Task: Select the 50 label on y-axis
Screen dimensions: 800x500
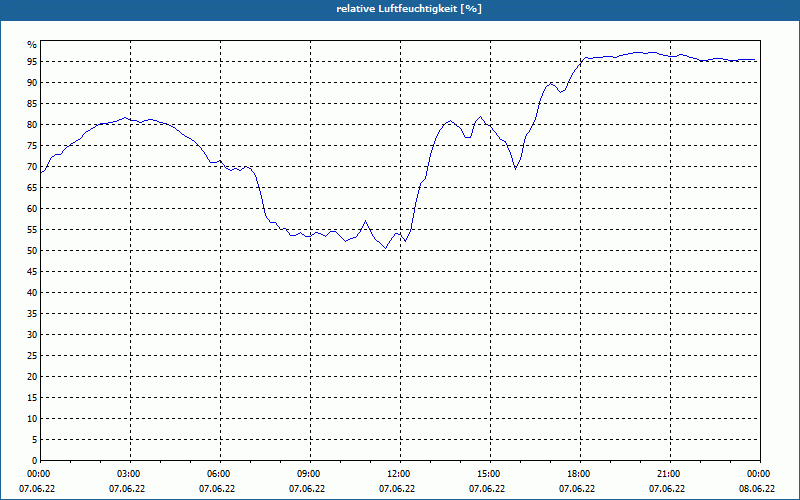Action: click(32, 251)
